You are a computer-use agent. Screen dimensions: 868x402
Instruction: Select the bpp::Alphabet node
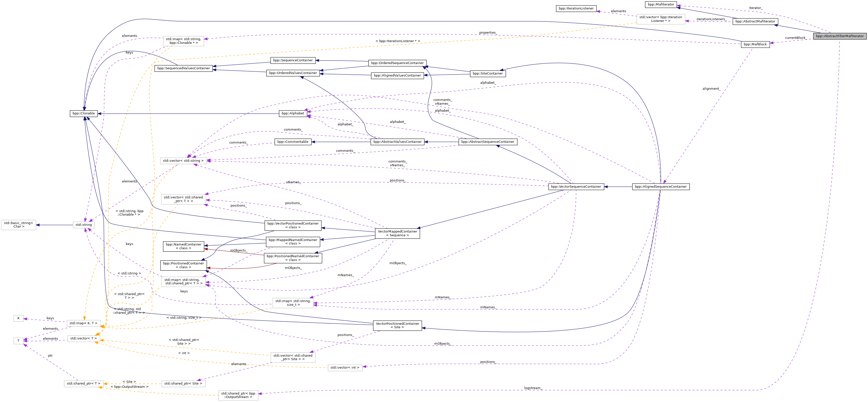click(x=292, y=113)
